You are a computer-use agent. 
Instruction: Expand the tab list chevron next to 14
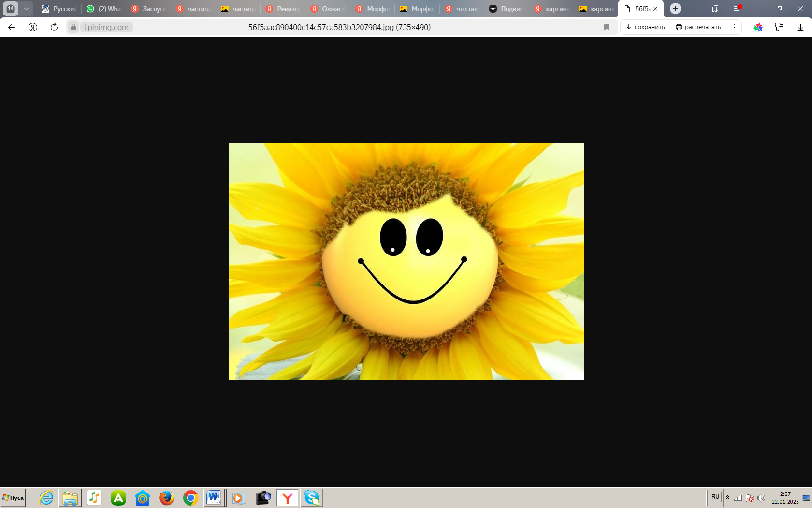coord(26,9)
